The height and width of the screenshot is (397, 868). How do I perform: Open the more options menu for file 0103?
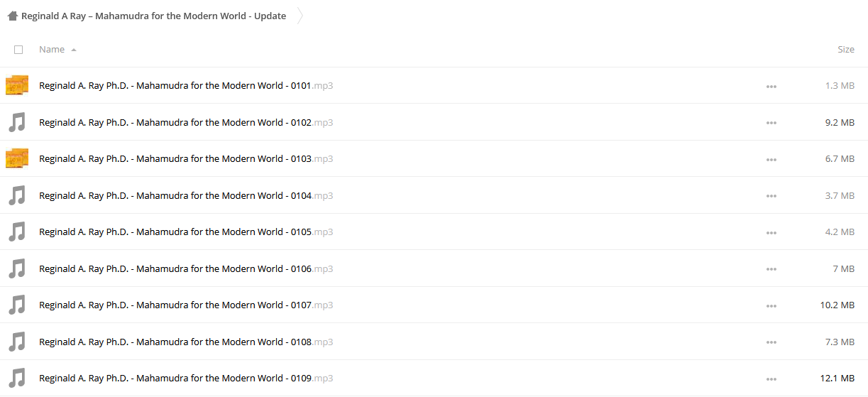[x=771, y=159]
